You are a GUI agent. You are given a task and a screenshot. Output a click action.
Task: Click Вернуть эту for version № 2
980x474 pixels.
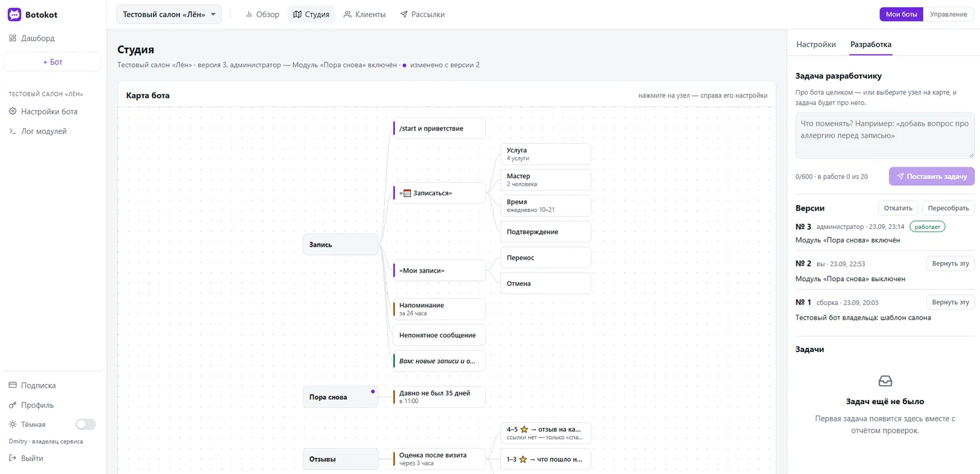coord(950,263)
